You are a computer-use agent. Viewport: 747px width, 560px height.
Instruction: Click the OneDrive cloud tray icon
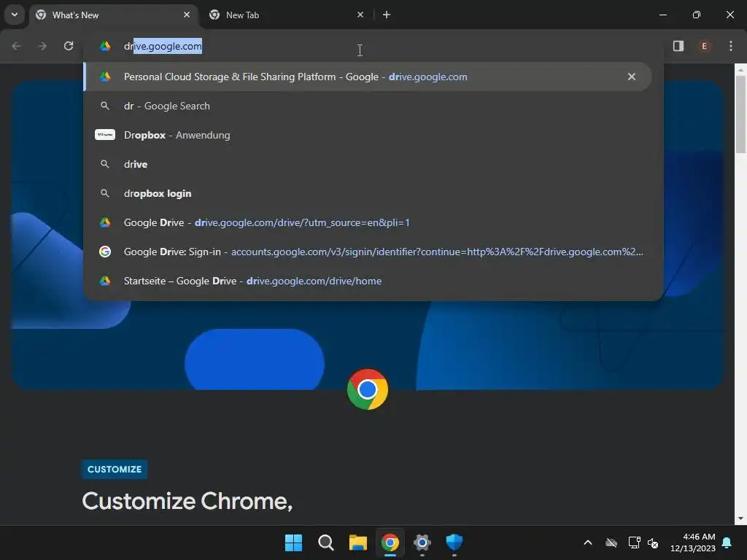(611, 542)
